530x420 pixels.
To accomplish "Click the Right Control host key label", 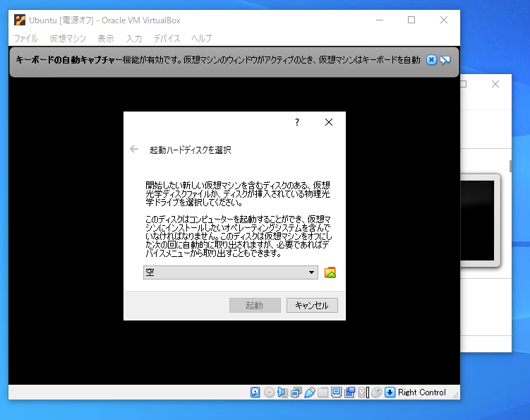I will coord(422,392).
